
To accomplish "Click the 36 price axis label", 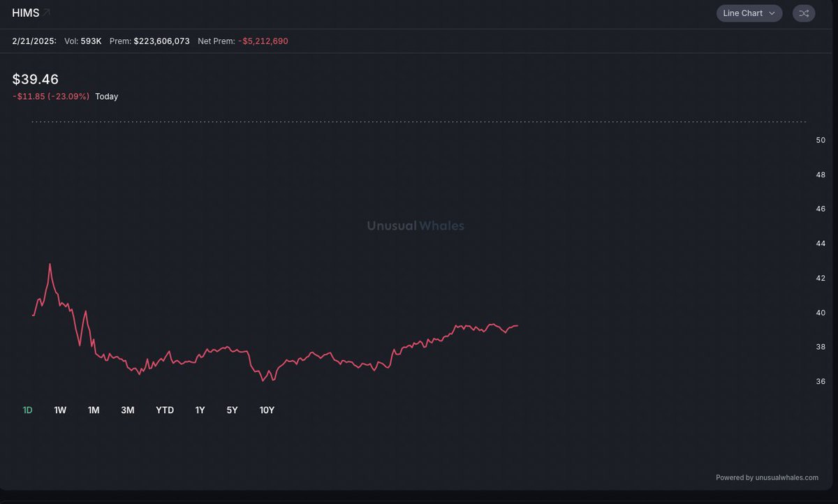I will 821,381.
